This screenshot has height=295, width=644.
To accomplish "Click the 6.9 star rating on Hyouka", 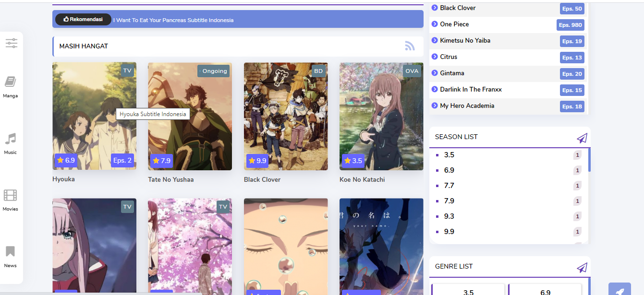I will point(66,160).
